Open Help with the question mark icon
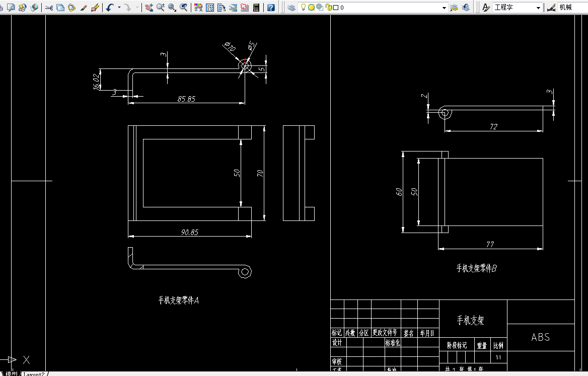Viewport: 588px width, 376px height. click(271, 7)
